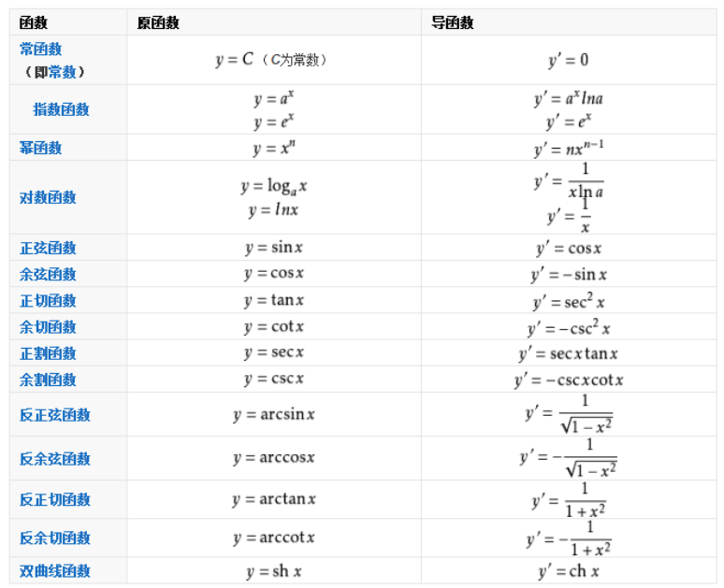This screenshot has height=588, width=724.
Task: Click the 指数函数 link
Action: [x=61, y=109]
